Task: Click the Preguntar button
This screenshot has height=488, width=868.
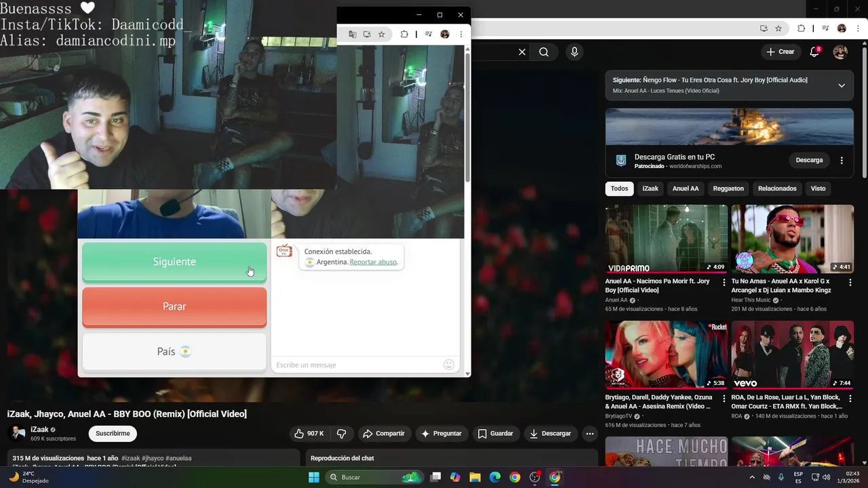Action: pyautogui.click(x=441, y=434)
